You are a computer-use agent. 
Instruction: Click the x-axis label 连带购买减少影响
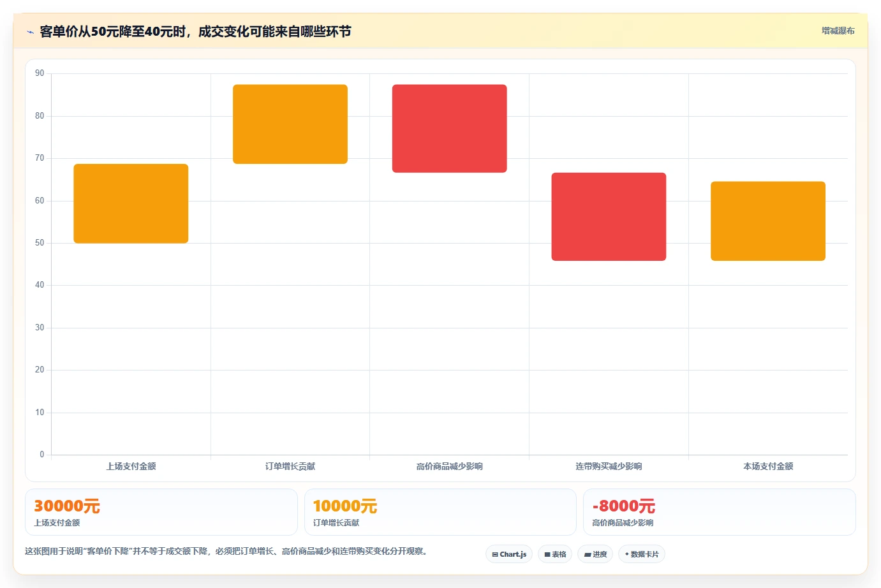pyautogui.click(x=609, y=466)
